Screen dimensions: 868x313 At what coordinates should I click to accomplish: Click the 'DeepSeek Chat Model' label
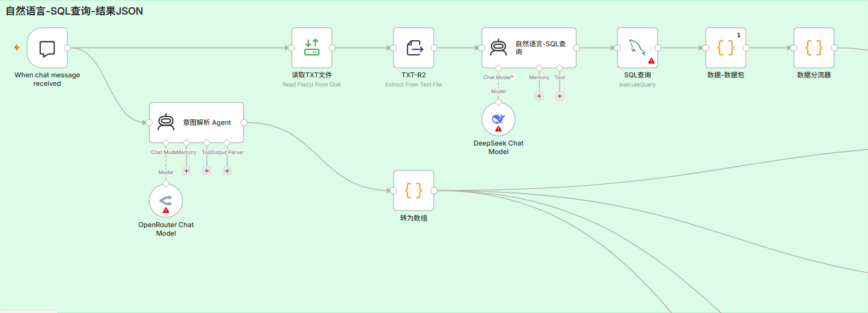tap(498, 147)
